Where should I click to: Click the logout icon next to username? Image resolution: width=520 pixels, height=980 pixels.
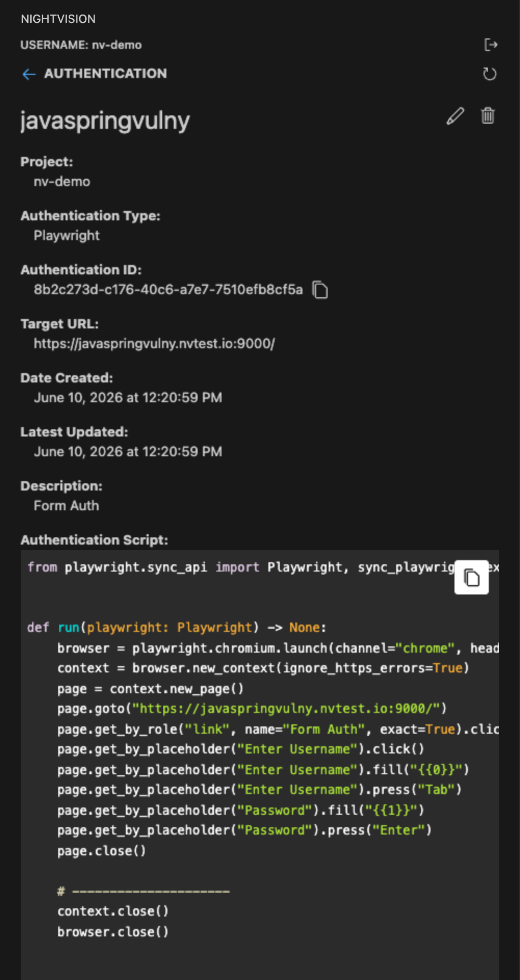click(490, 45)
